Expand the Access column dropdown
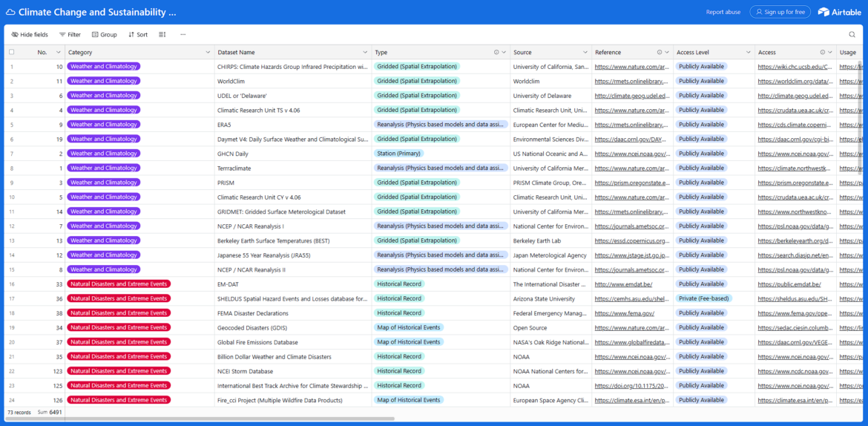This screenshot has width=868, height=426. 830,52
